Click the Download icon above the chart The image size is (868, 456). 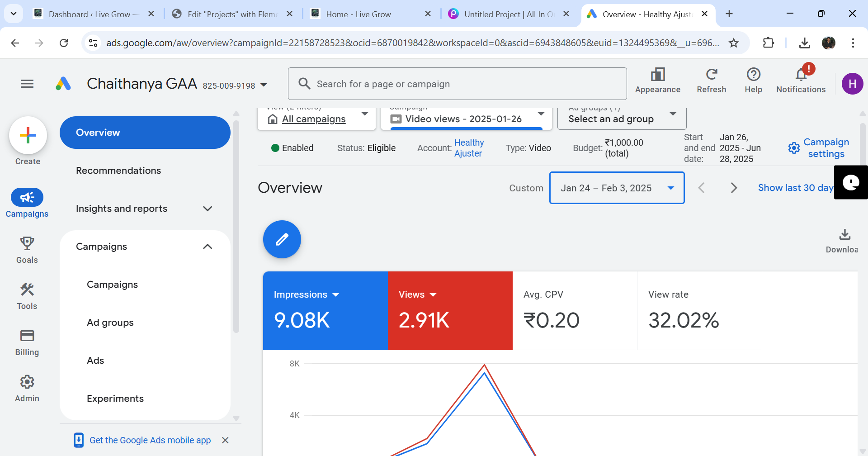point(844,234)
